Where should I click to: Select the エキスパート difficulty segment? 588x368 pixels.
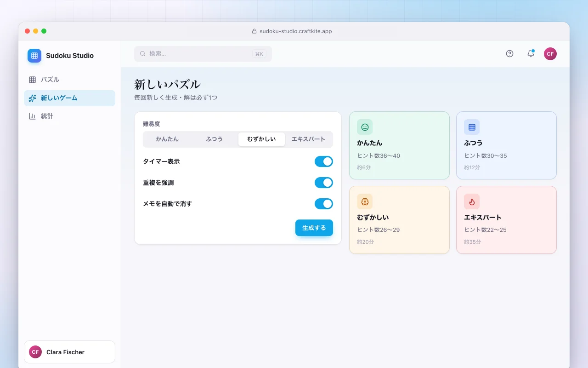point(308,139)
